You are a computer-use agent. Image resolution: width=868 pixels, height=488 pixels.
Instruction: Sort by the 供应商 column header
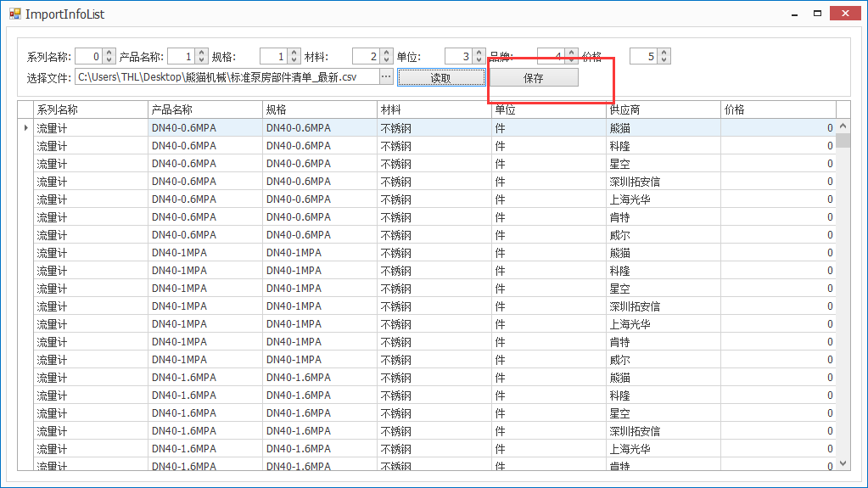[x=664, y=109]
